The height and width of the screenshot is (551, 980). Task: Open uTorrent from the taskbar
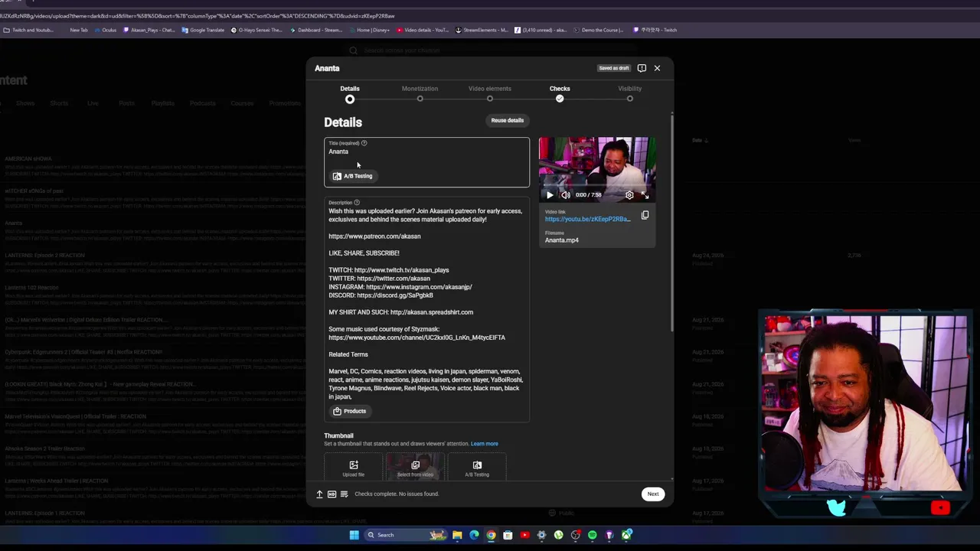click(558, 535)
